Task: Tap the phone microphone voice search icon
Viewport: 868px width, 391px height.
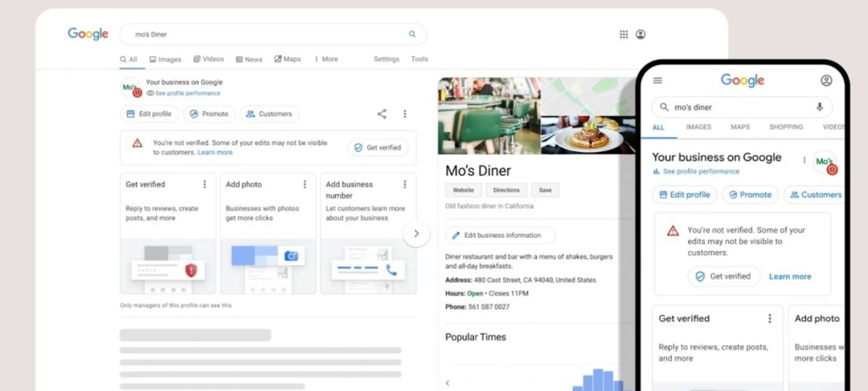Action: [820, 107]
